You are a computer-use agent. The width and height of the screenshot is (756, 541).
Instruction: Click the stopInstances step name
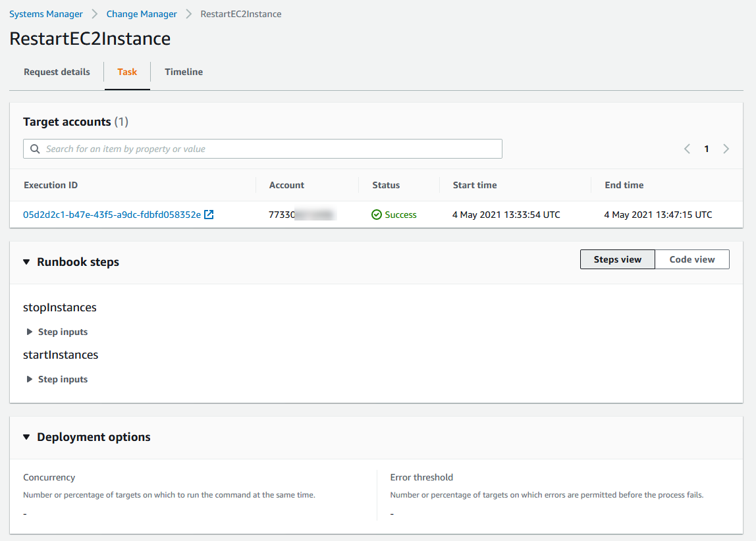(60, 307)
